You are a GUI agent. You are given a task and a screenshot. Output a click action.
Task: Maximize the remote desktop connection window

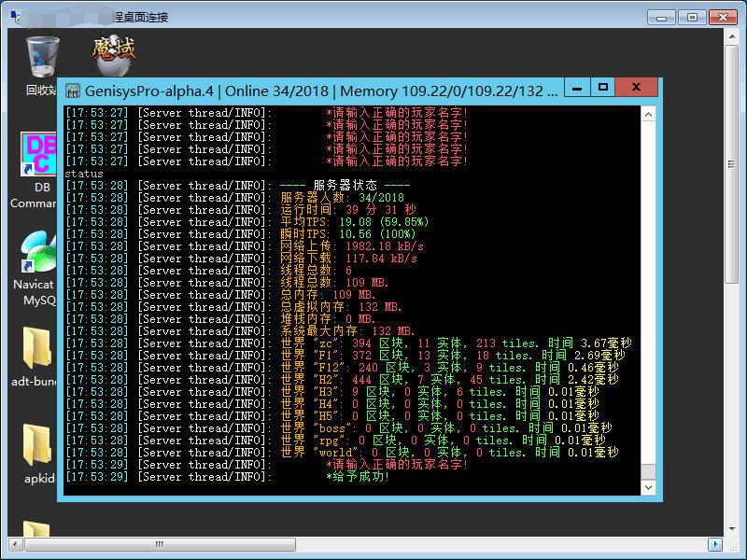click(x=691, y=17)
